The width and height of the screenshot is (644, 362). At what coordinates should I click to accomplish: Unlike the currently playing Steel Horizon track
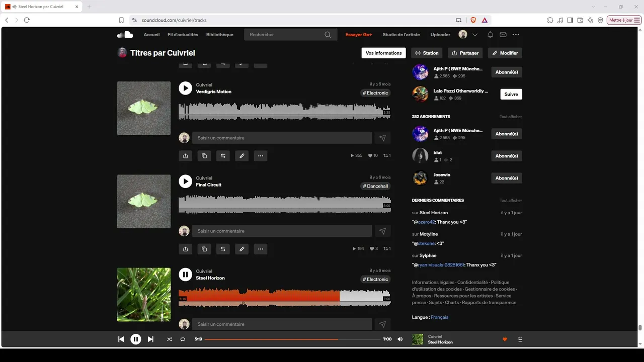point(505,339)
